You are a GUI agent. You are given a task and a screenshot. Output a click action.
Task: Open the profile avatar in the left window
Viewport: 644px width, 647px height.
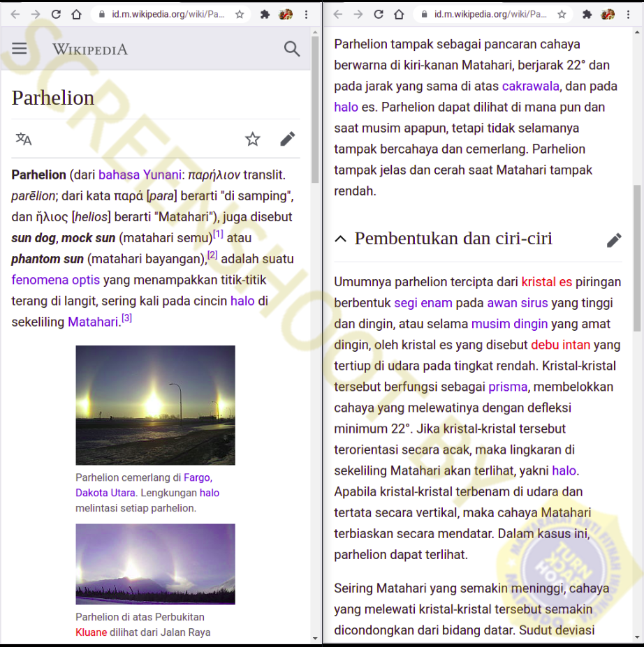[286, 15]
